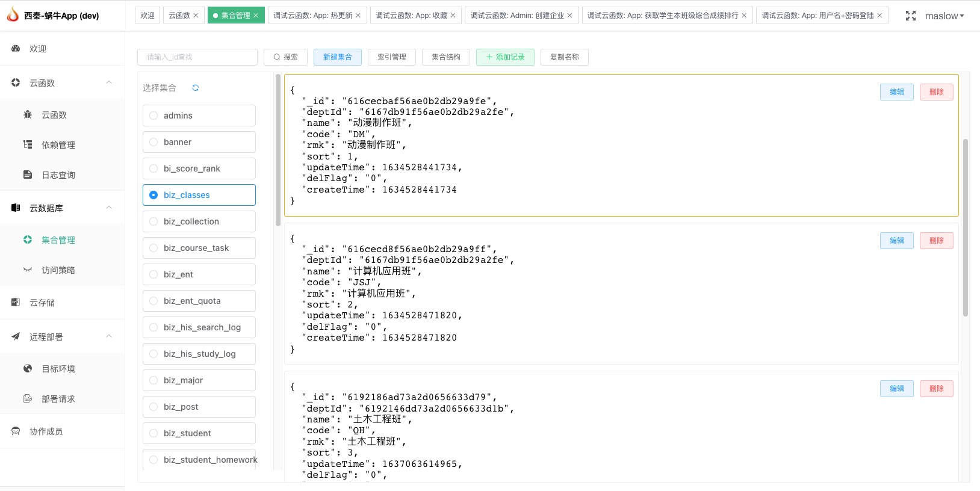Edit the 动漫制作班 record
Image resolution: width=980 pixels, height=491 pixels.
pyautogui.click(x=897, y=92)
